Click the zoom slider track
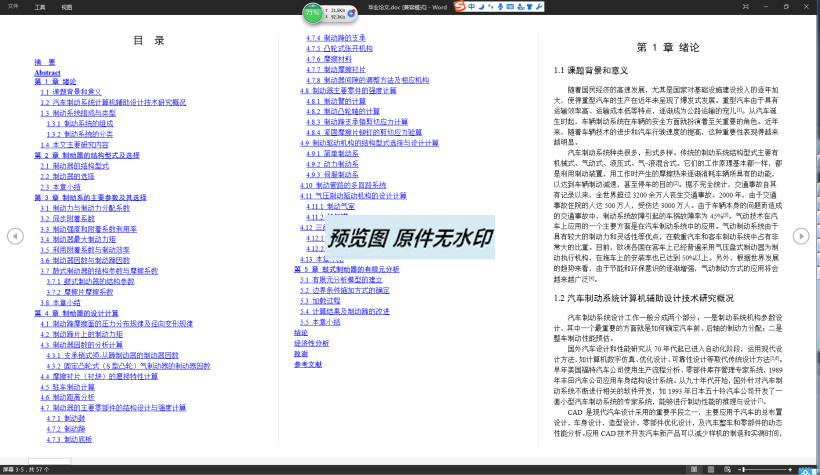This screenshot has width=820, height=475. (765, 470)
